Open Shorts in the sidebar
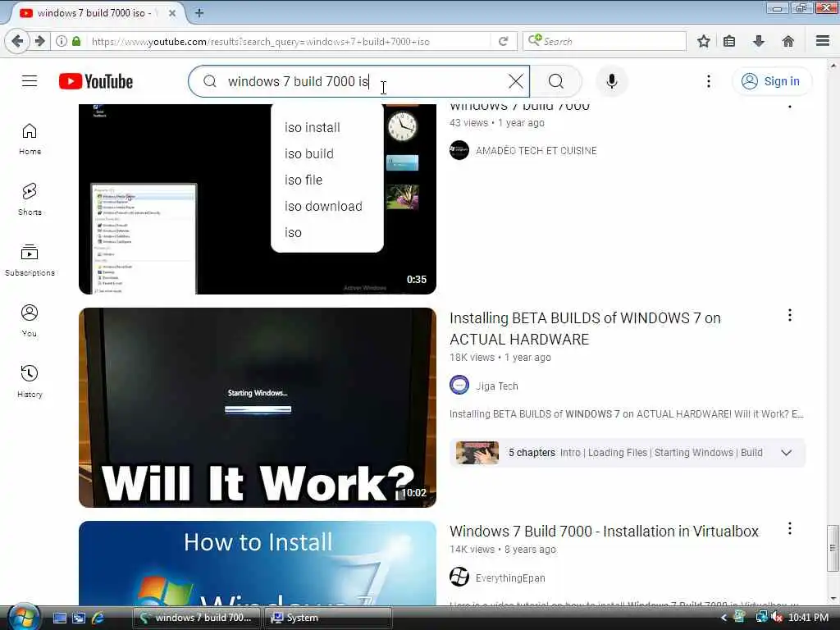Screen dimensions: 840x630 click(x=30, y=199)
